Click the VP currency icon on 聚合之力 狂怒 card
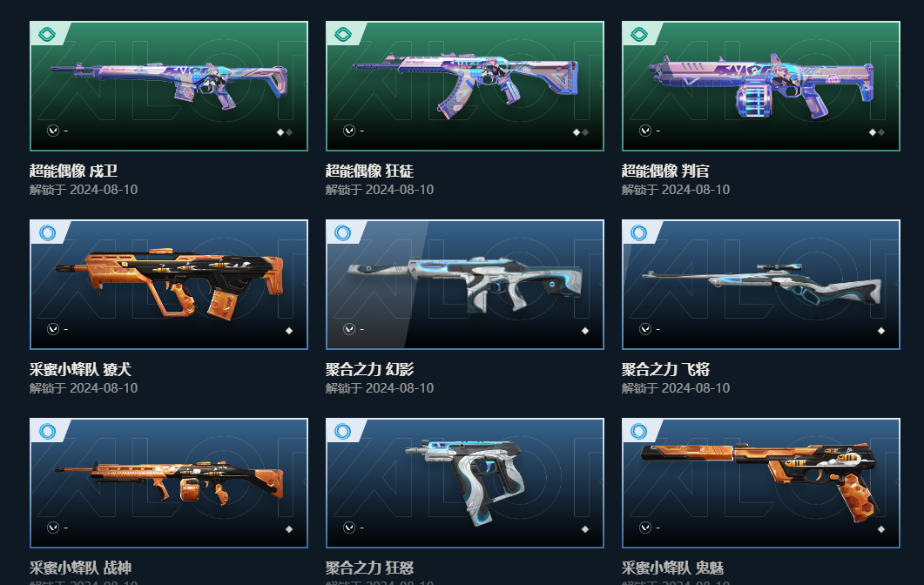The width and height of the screenshot is (924, 585). (x=349, y=528)
